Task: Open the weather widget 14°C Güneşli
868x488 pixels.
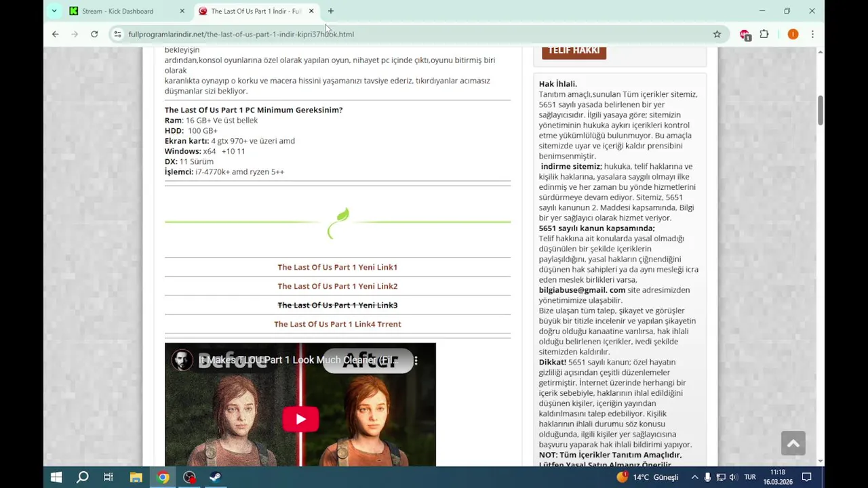Action: 647,477
